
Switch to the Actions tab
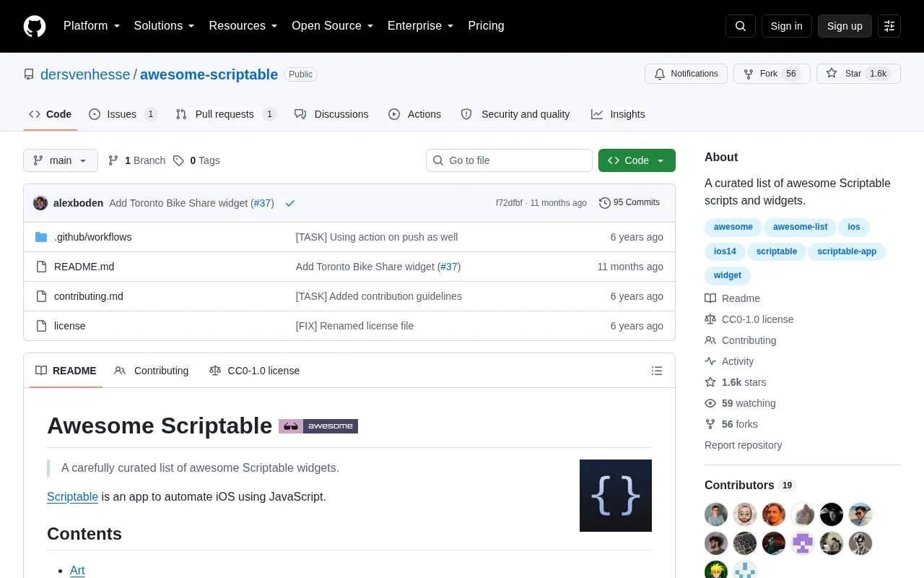[x=414, y=114]
